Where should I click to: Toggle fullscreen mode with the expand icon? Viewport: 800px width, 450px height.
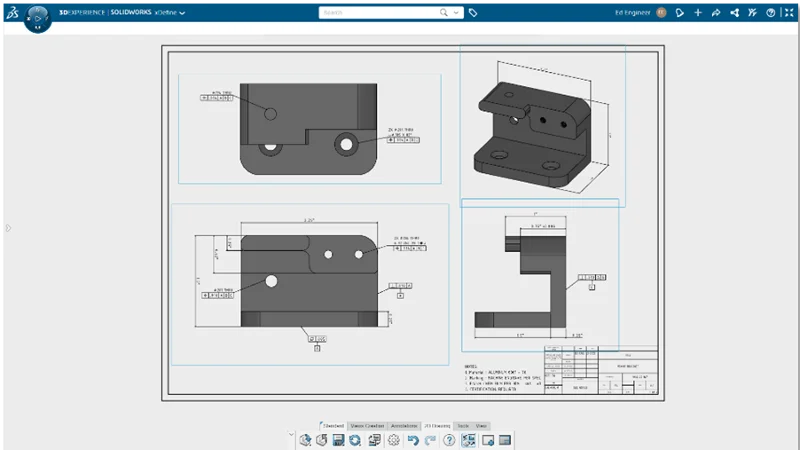(787, 13)
